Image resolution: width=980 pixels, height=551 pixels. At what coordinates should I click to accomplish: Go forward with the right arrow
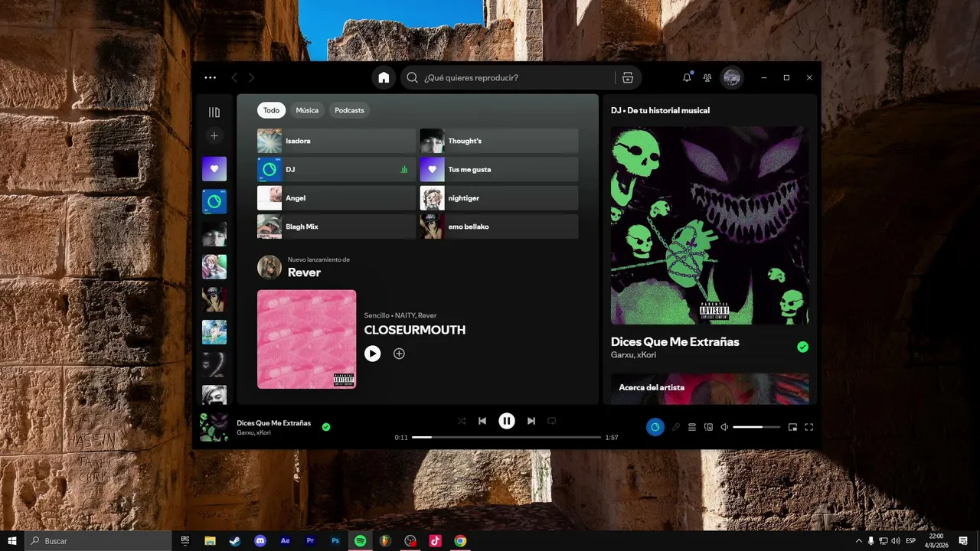(251, 77)
